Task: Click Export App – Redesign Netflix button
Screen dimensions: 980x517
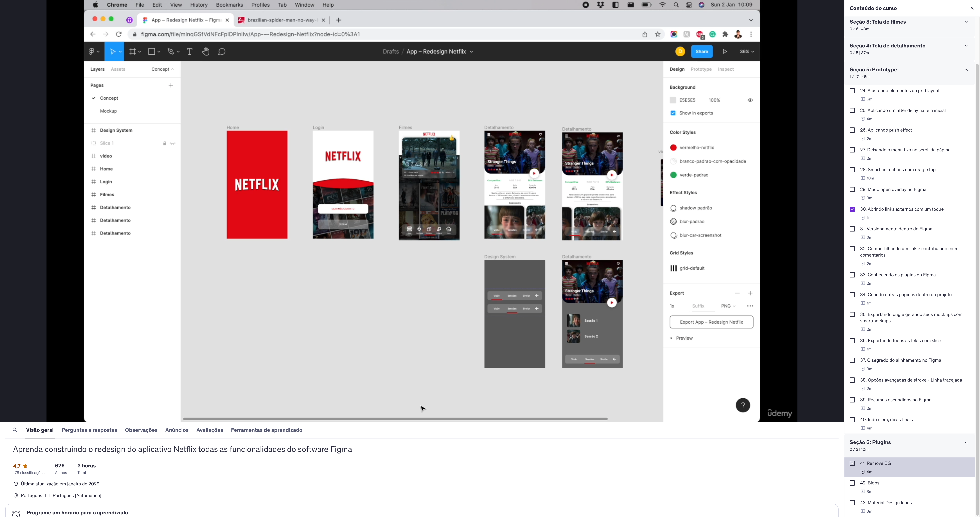Action: click(711, 322)
